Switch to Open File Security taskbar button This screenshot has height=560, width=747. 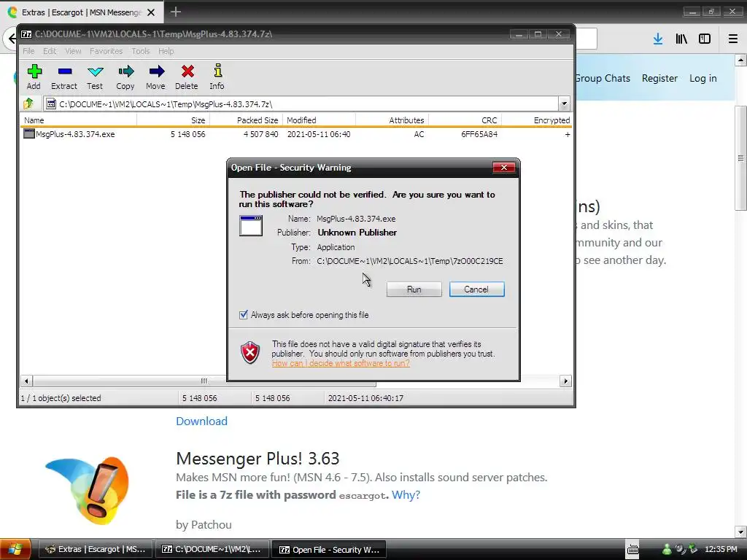coord(329,550)
